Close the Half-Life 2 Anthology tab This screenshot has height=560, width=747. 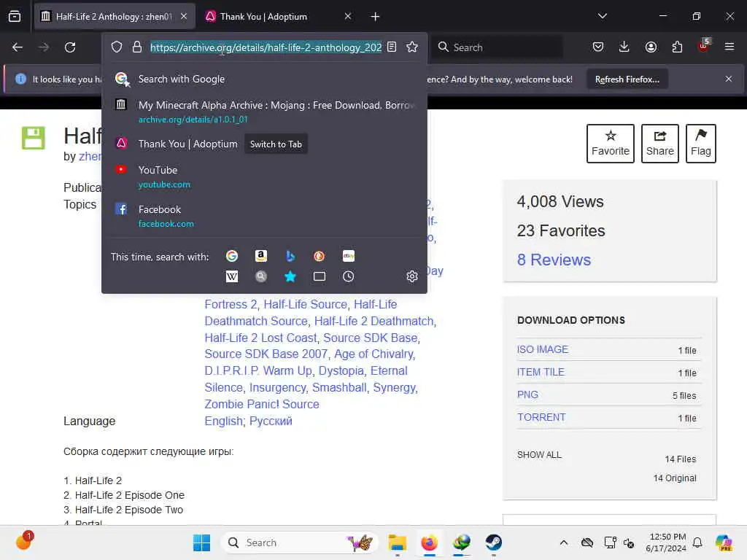point(184,17)
